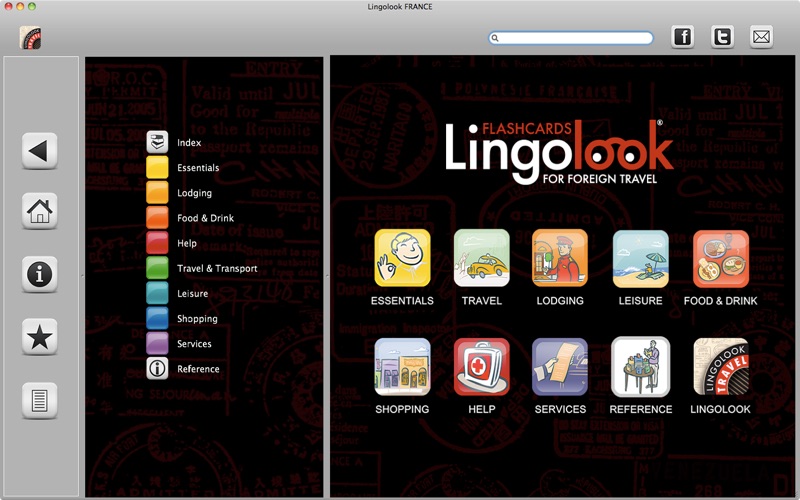Open the Index menu entry
The height and width of the screenshot is (500, 800).
[189, 143]
